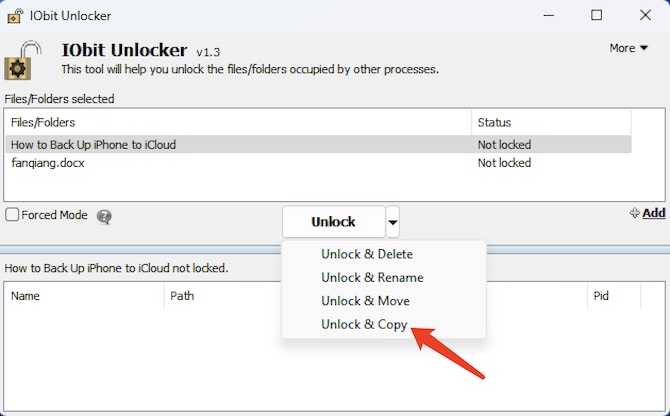Image resolution: width=670 pixels, height=416 pixels.
Task: Click the Add link
Action: point(654,213)
